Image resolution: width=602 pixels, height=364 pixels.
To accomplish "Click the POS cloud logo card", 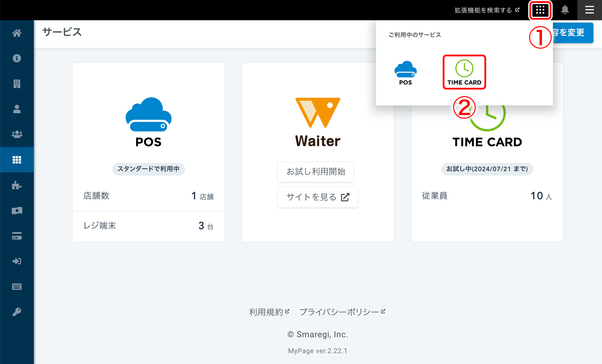I will (148, 122).
